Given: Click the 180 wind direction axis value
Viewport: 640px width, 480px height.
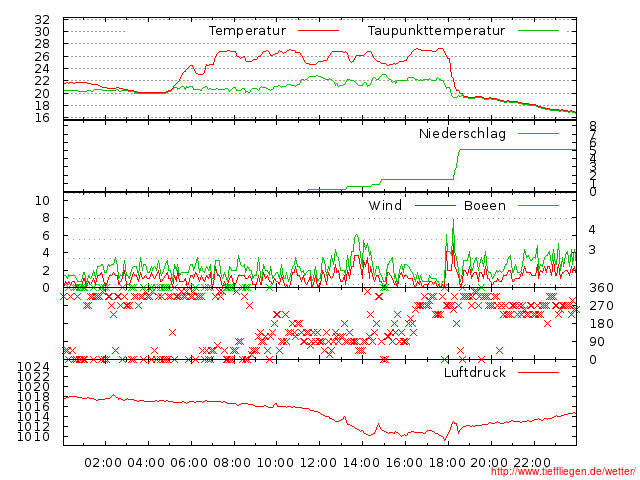Looking at the screenshot, I should [601, 324].
